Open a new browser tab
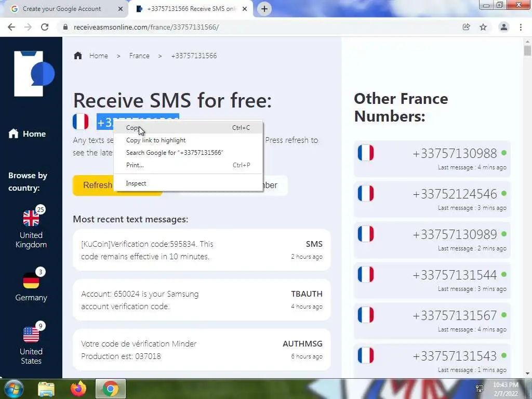The width and height of the screenshot is (532, 399). click(264, 9)
